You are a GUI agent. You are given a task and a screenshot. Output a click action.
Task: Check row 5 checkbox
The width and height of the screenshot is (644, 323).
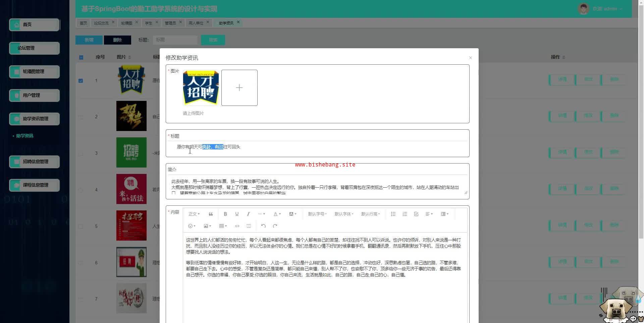(x=80, y=227)
